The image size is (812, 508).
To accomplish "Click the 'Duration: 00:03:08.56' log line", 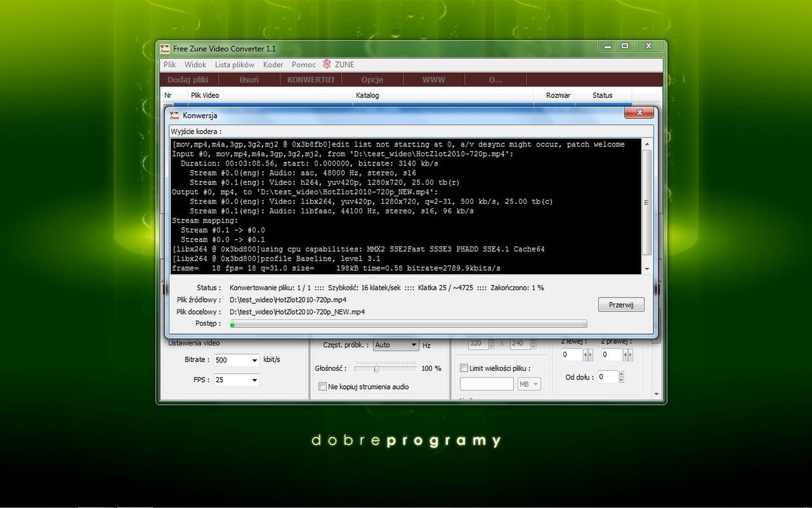I will coord(310,164).
